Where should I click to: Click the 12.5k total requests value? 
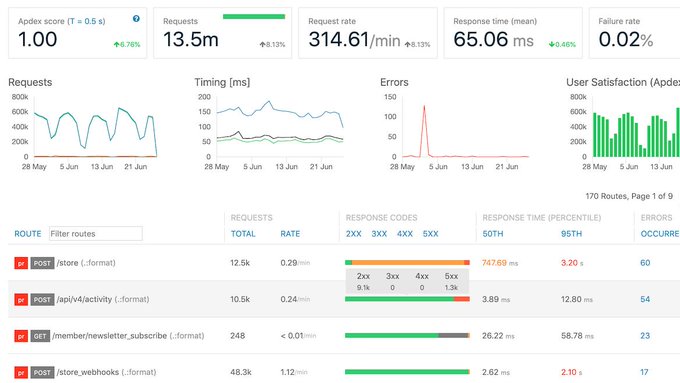[x=240, y=263]
